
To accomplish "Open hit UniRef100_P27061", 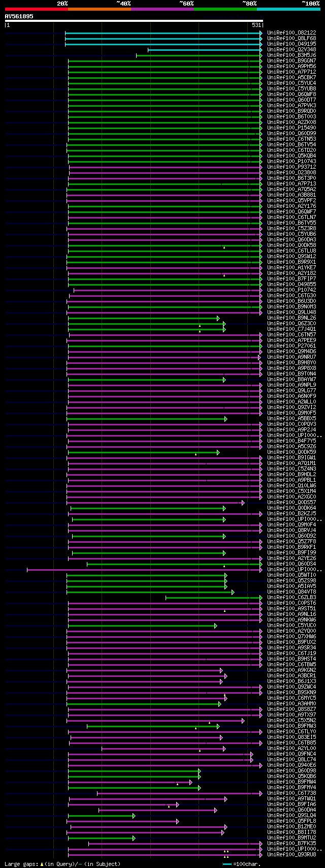I will (291, 346).
